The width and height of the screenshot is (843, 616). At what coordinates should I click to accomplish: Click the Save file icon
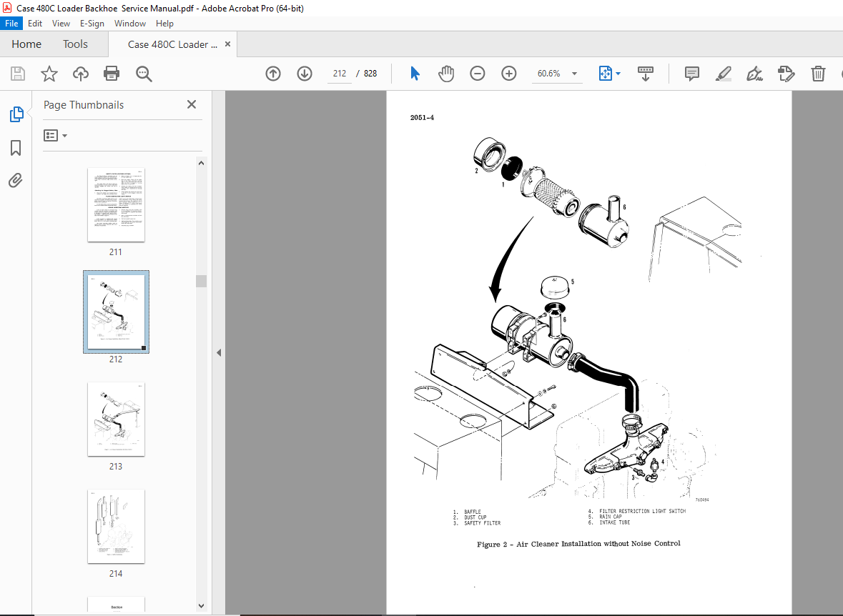[18, 74]
